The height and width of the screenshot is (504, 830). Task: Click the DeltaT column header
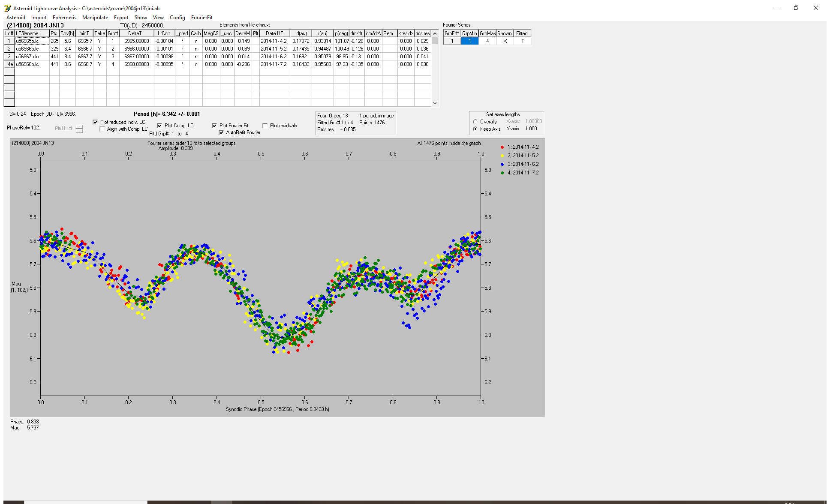point(136,33)
